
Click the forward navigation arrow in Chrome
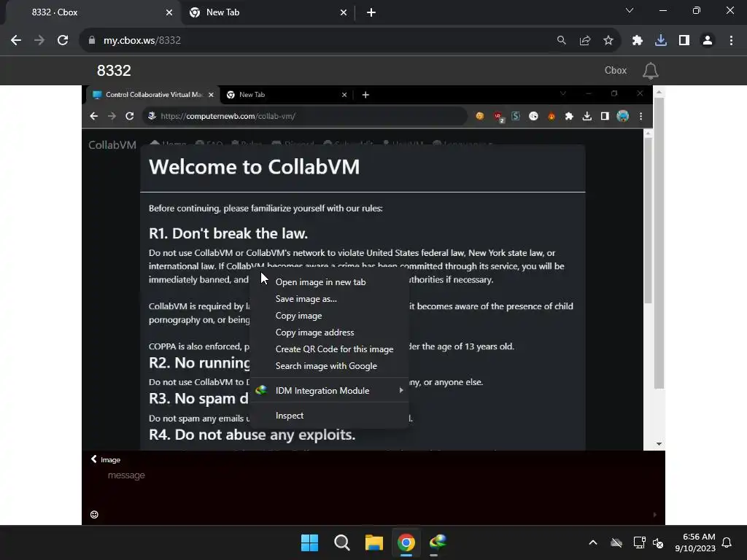coord(39,41)
